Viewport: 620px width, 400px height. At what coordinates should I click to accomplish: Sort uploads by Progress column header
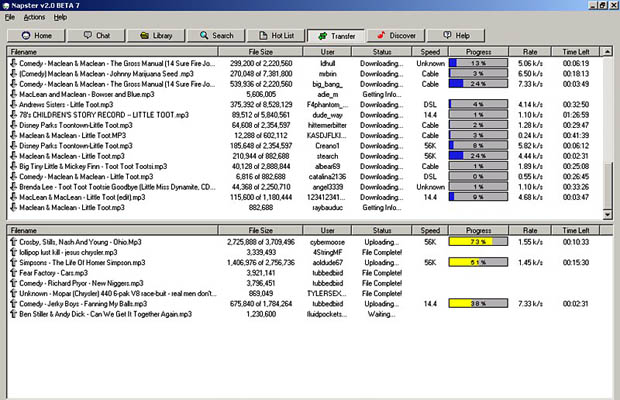coord(478,230)
